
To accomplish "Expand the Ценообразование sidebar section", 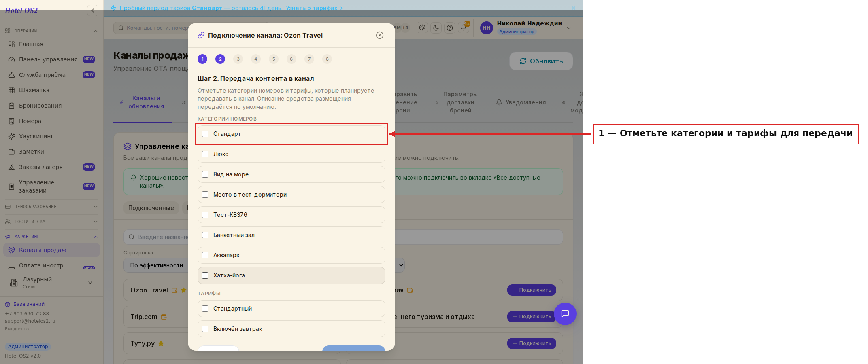I will click(x=51, y=207).
